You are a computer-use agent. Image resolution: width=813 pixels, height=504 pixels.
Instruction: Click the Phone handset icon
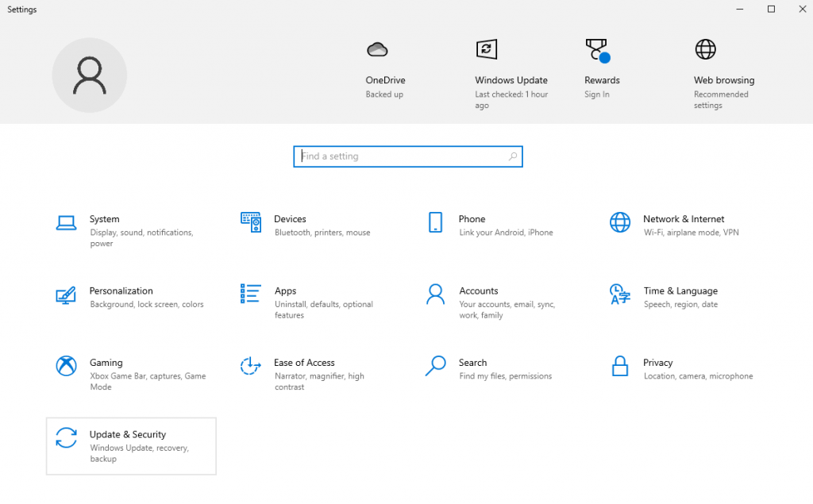pyautogui.click(x=436, y=222)
